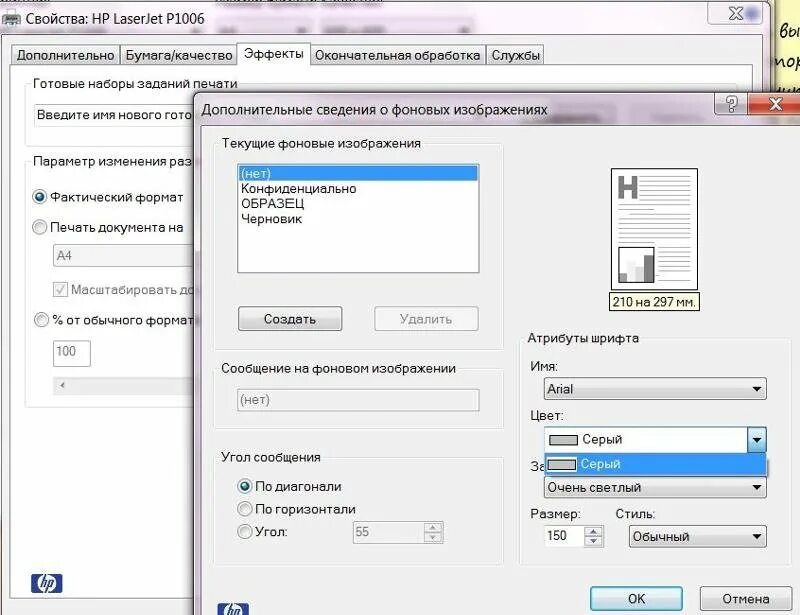Viewport: 800px width, 615px height.
Task: Open the Стиль dropdown showing Обычный
Action: [x=697, y=536]
